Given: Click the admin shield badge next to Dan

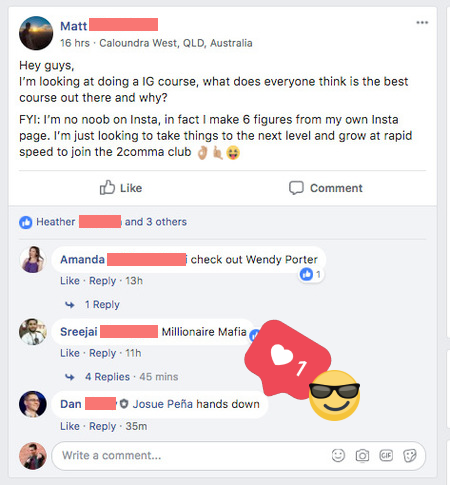Looking at the screenshot, I should 124,404.
